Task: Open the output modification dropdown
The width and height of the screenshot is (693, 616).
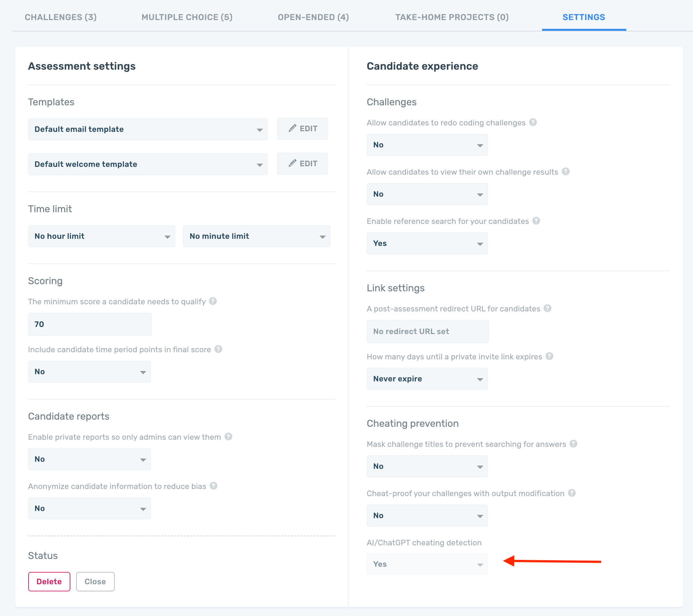Action: coord(427,515)
